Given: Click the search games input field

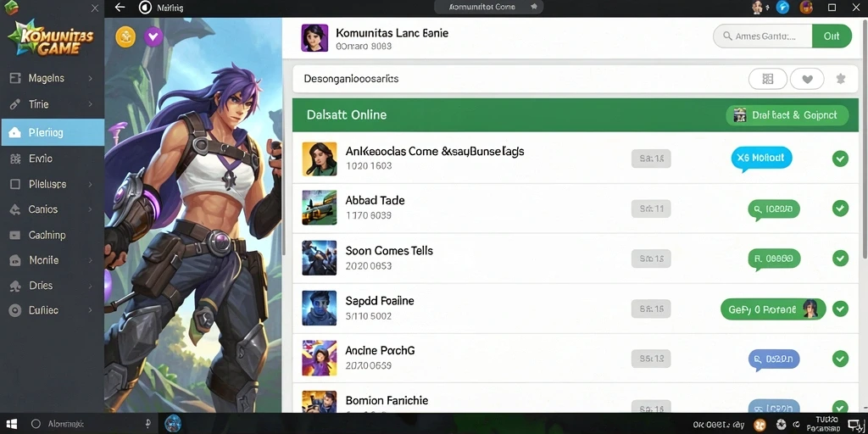Looking at the screenshot, I should click(763, 36).
